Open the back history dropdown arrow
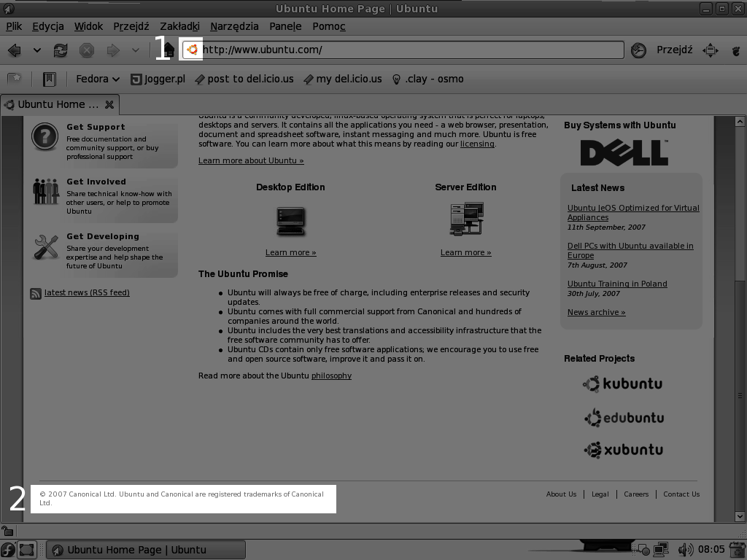747x560 pixels. point(36,50)
